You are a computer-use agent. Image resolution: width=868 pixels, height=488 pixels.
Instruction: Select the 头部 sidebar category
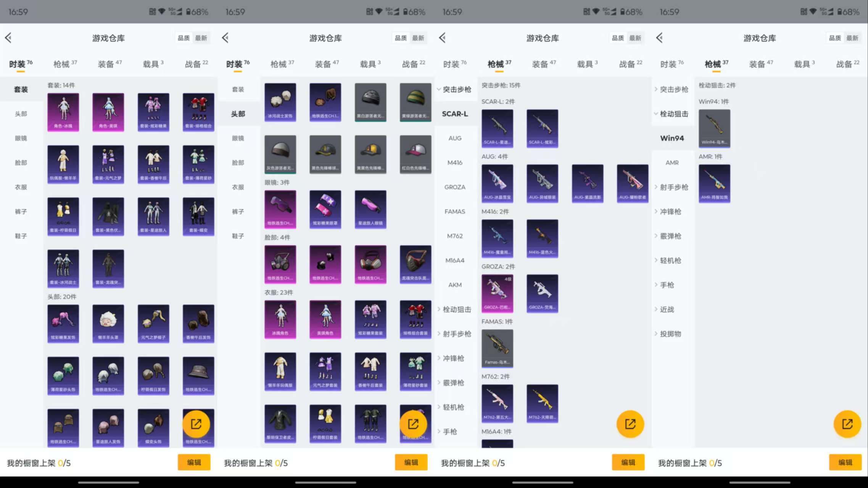21,113
